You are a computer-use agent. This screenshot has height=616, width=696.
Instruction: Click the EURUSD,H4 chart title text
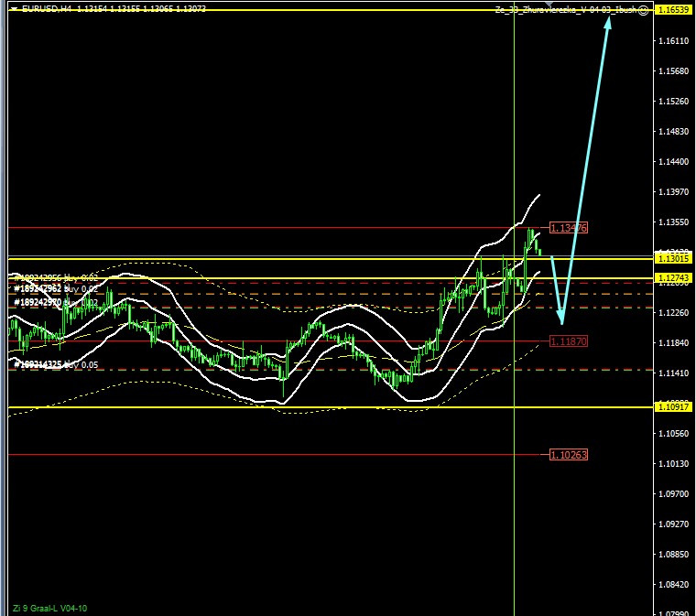[46, 8]
